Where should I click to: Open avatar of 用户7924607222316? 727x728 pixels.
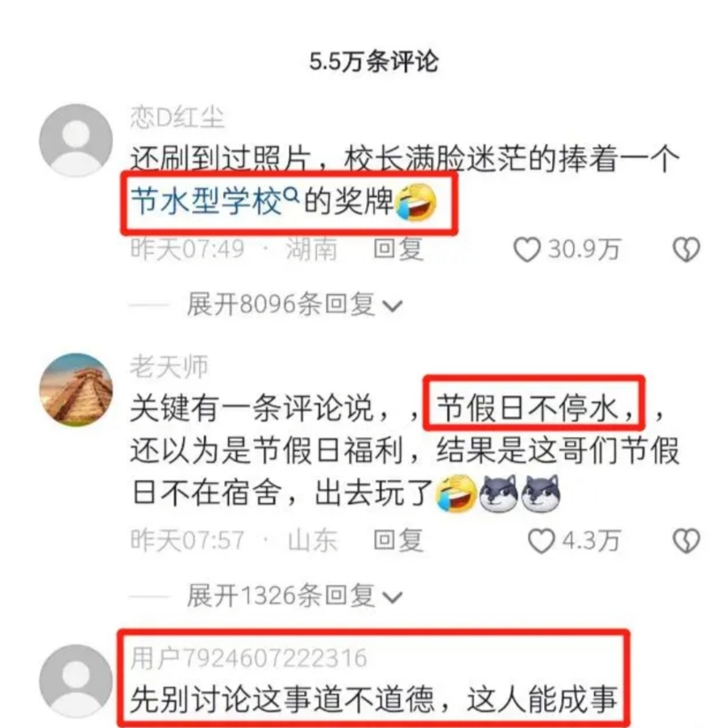point(76,681)
